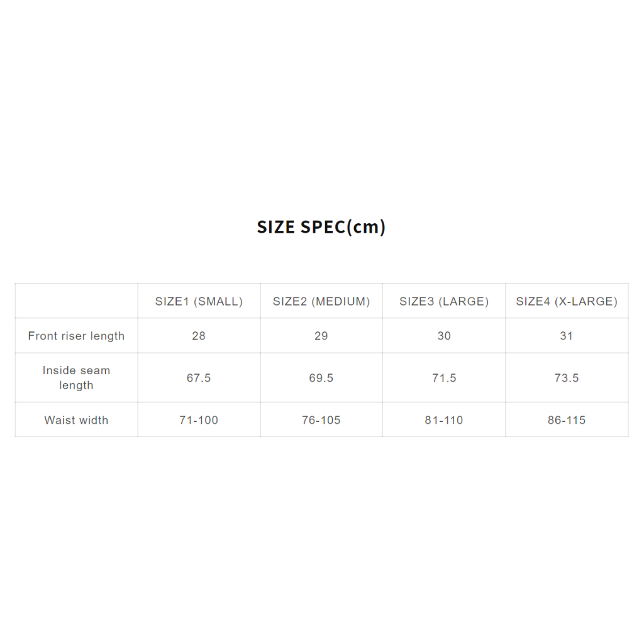Click the Front riser length row label
Image resolution: width=644 pixels, height=644 pixels.
click(x=76, y=336)
